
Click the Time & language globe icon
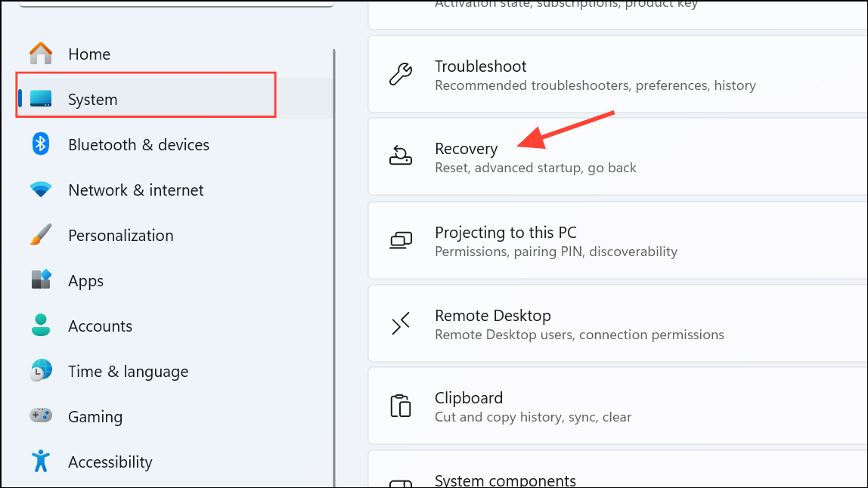click(x=41, y=371)
